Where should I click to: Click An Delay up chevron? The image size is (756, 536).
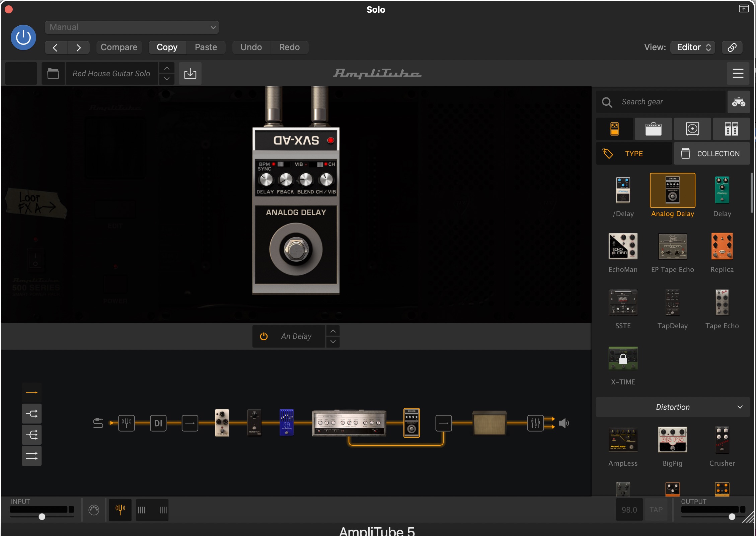point(333,331)
